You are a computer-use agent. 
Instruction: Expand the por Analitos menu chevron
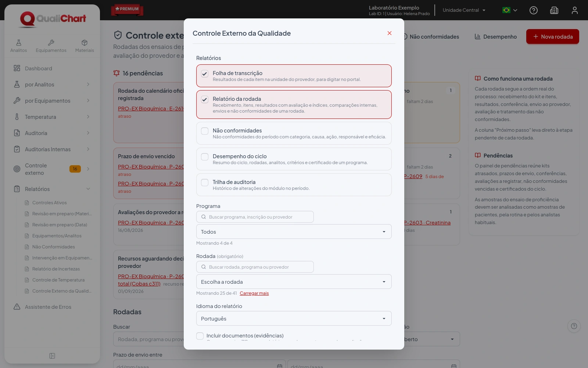[88, 84]
